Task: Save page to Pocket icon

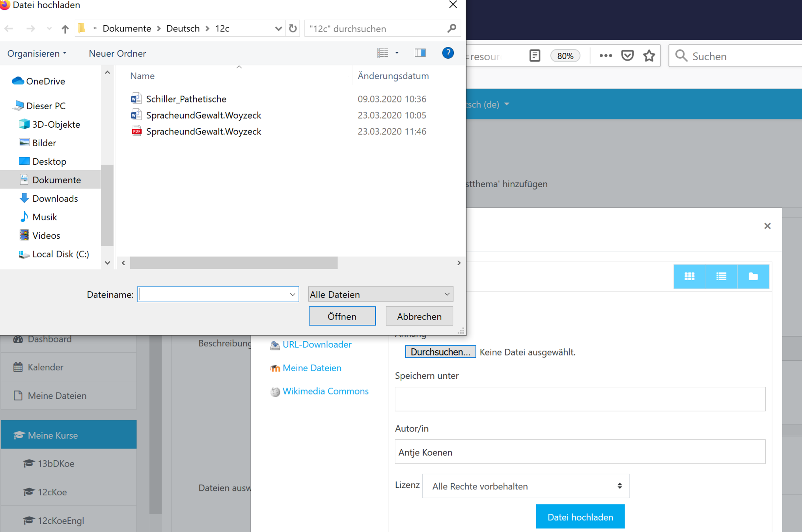Action: [627, 56]
